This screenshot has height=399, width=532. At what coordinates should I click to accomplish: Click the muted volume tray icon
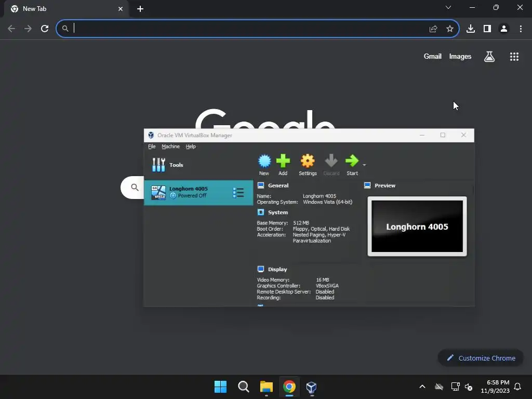point(469,387)
